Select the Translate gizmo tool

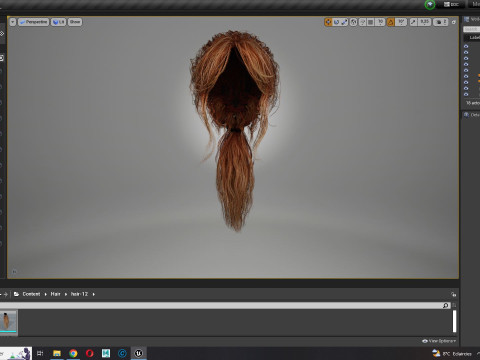[328, 22]
